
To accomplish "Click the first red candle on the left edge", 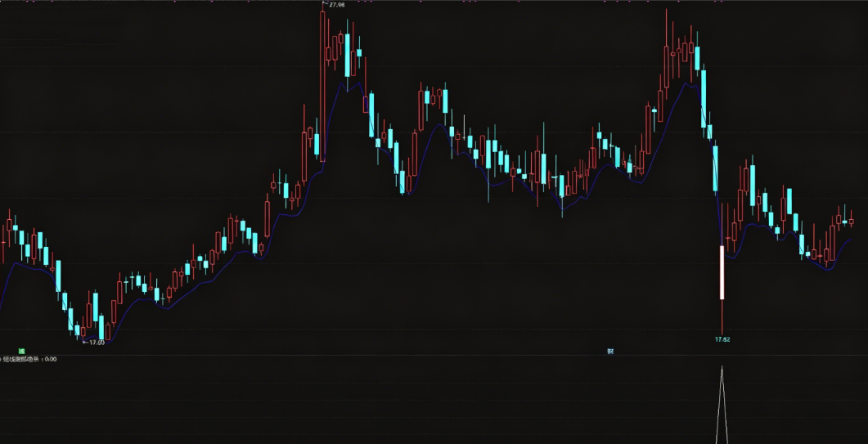I will pos(2,243).
